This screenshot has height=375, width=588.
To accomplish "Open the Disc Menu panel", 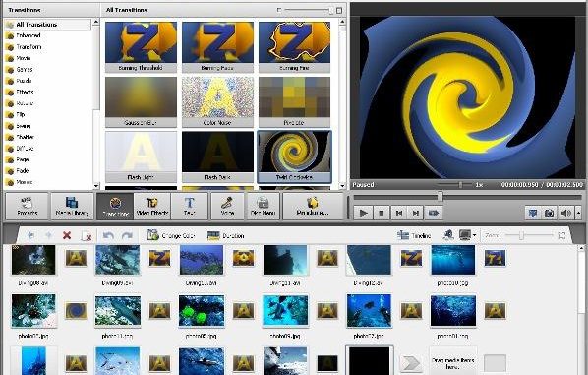I will point(263,206).
